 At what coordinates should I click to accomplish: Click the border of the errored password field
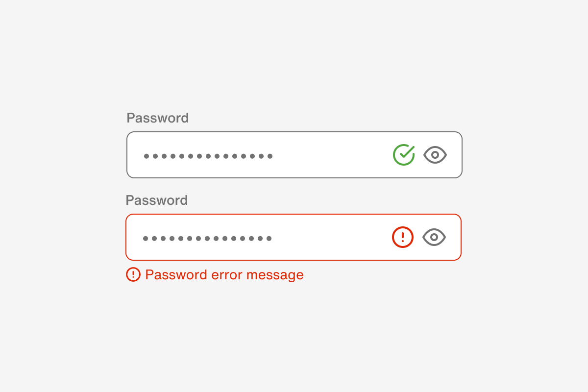[x=293, y=213]
